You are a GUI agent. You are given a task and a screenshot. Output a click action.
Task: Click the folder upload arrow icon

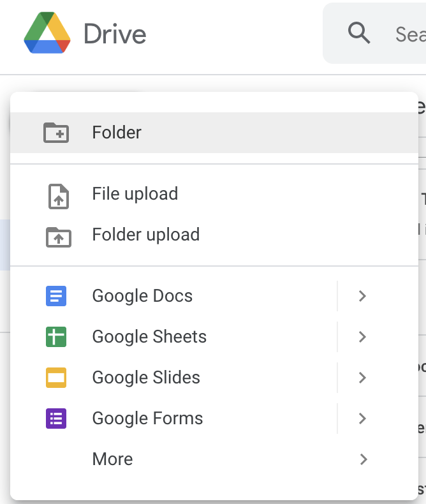(59, 237)
